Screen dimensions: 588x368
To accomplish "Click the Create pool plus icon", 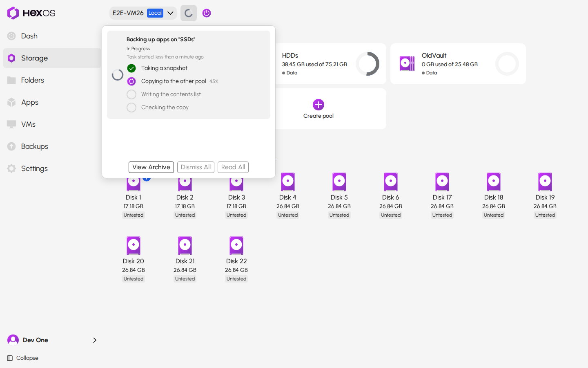I will click(318, 105).
